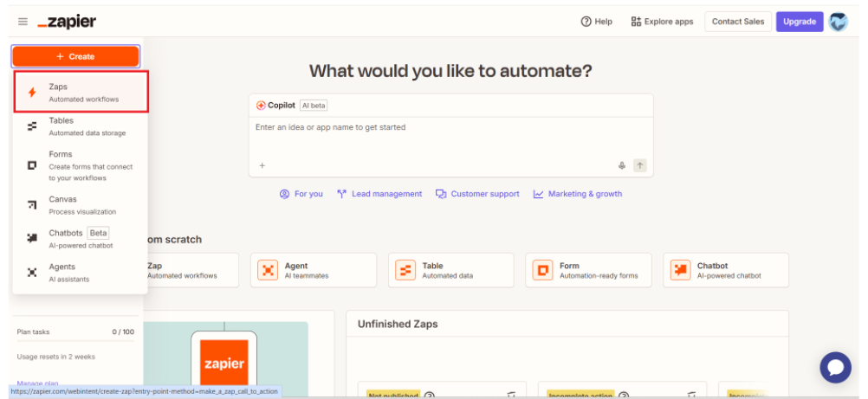Click the plus attachment icon in Copilot
This screenshot has width=868, height=399.
[x=262, y=165]
